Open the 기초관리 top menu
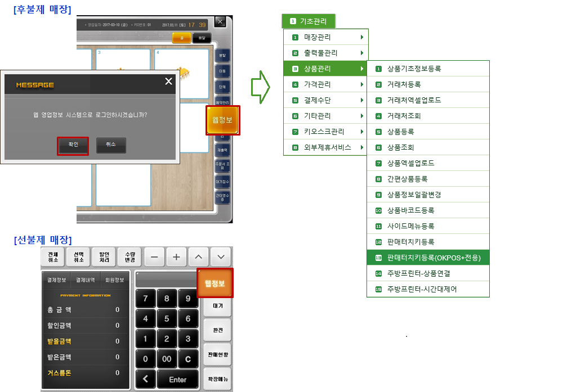Viewport: 581px width, 392px height. click(x=309, y=21)
